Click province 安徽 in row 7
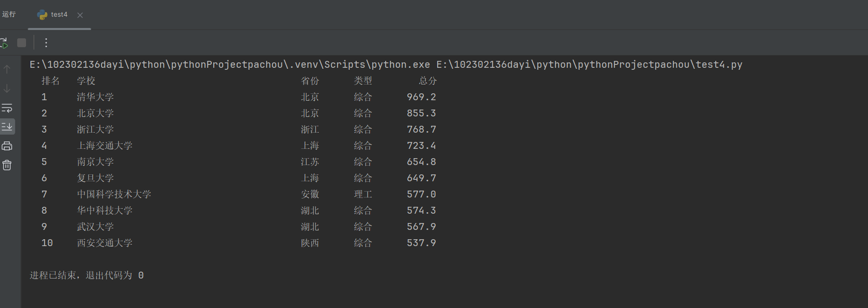 point(310,194)
